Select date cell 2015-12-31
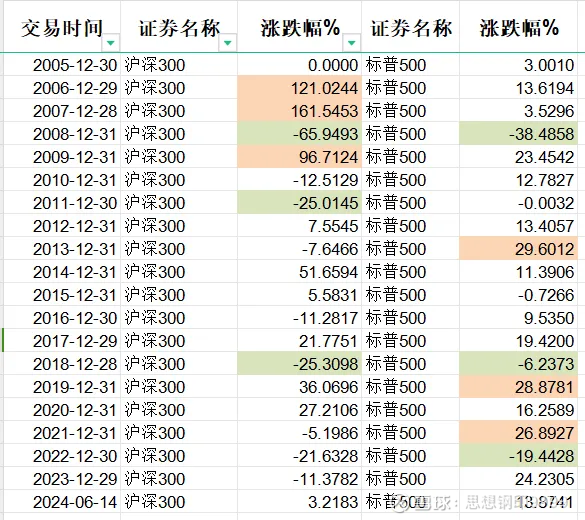 62,295
